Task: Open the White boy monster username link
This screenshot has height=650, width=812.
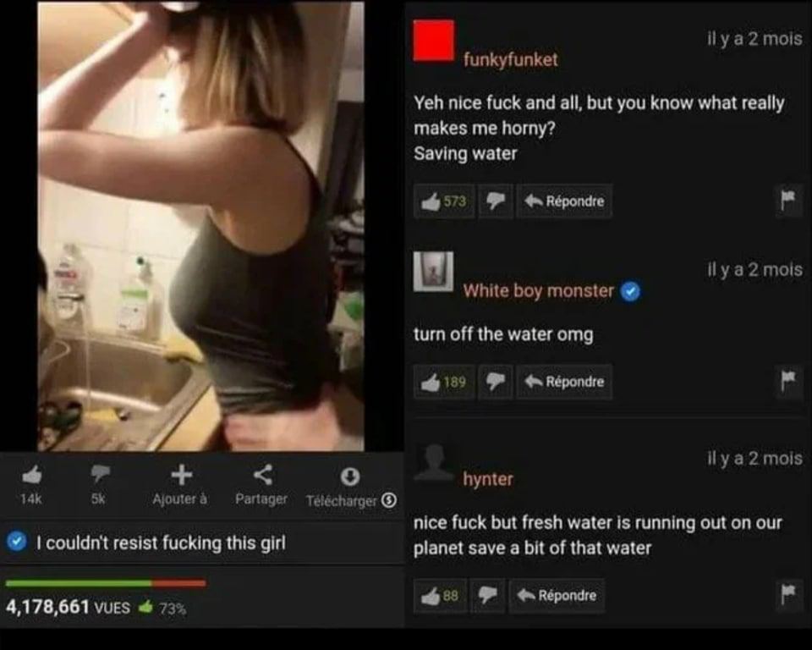Action: click(538, 291)
